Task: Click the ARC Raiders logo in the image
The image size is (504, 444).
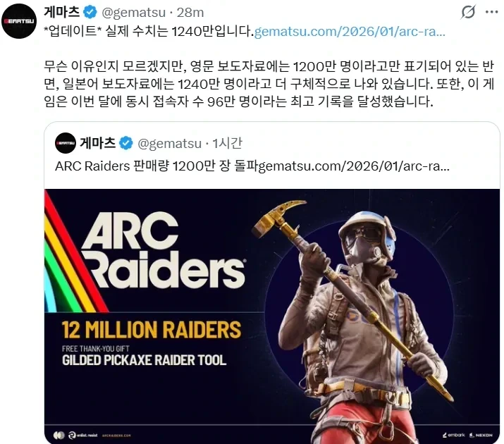Action: click(x=164, y=249)
